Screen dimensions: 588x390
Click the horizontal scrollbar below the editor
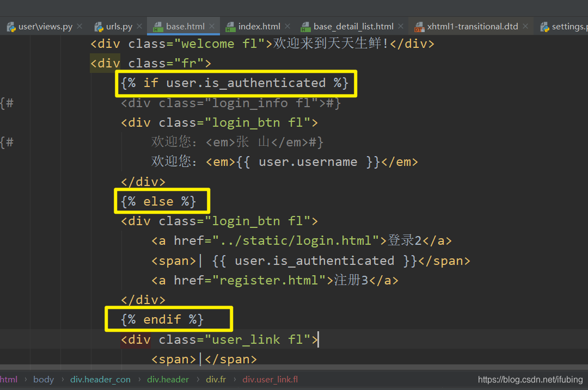(294, 367)
